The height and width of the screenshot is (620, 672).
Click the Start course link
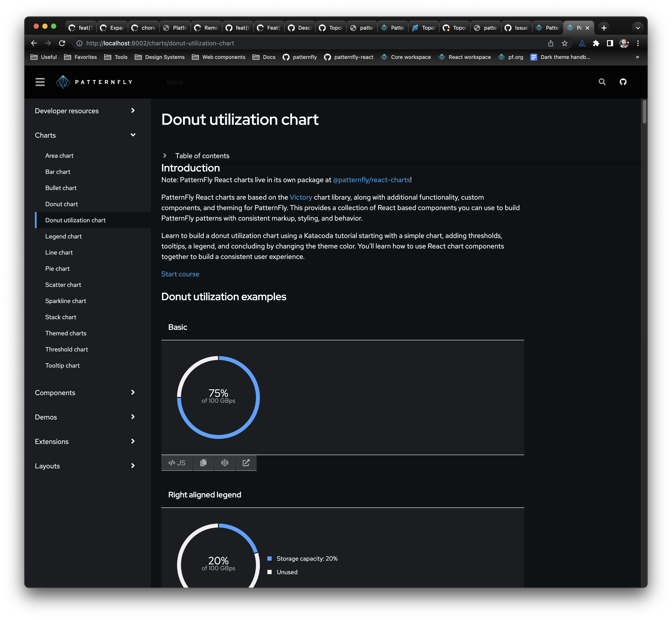coord(180,274)
